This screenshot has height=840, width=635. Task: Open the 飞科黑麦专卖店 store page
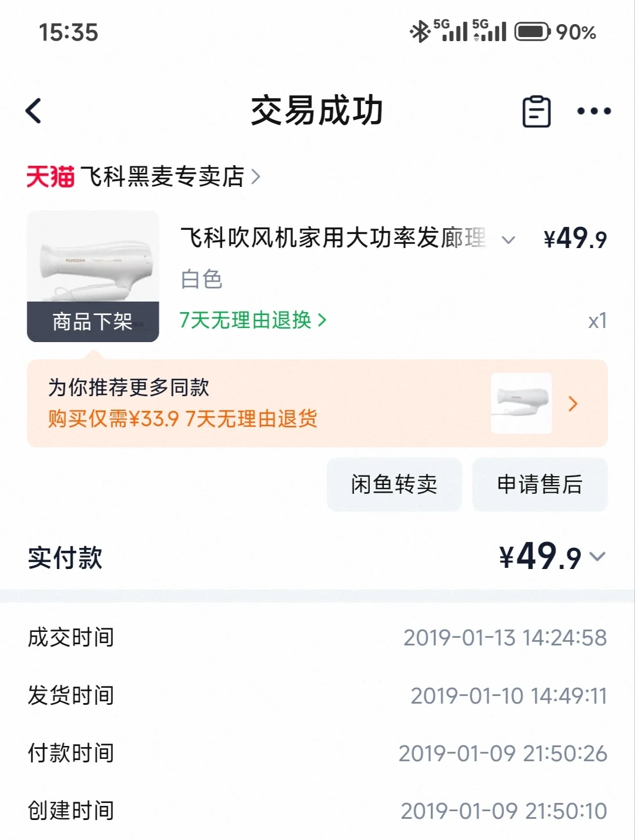[x=163, y=176]
